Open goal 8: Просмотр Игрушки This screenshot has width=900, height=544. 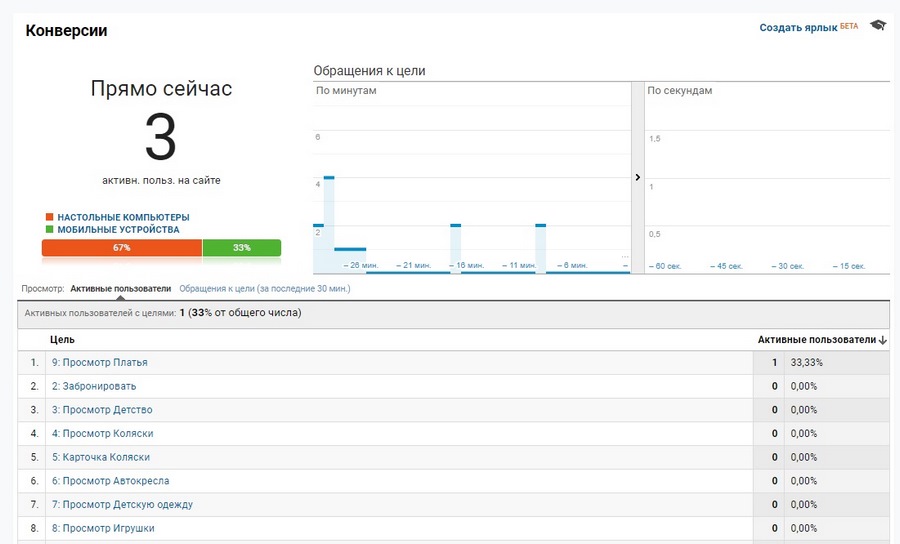click(x=103, y=528)
